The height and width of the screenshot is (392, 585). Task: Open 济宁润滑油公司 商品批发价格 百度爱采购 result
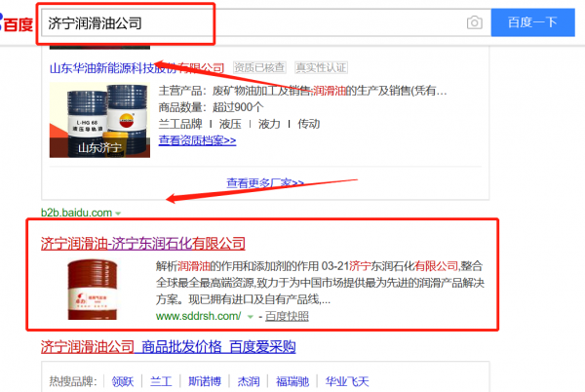(168, 347)
